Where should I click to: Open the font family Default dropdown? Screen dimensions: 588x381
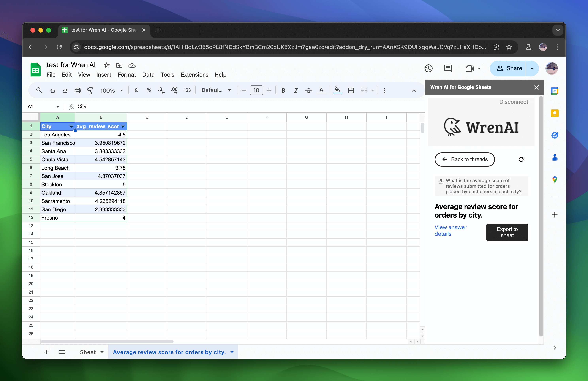pos(216,90)
